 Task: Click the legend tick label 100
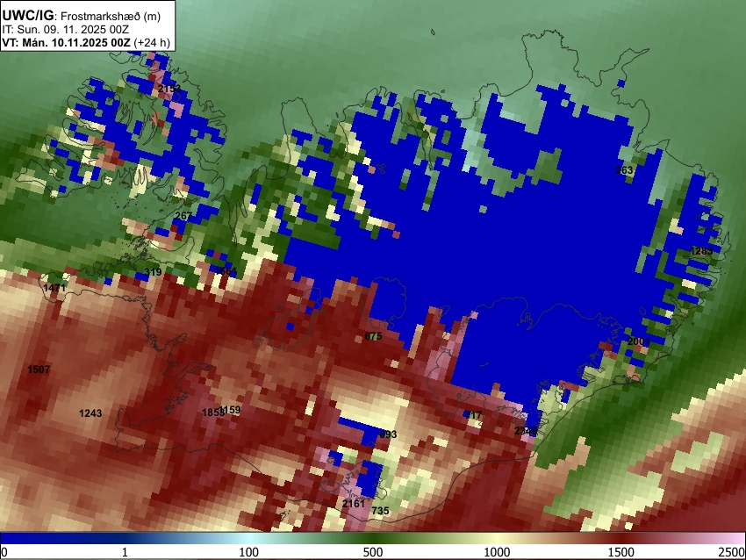pyautogui.click(x=249, y=552)
